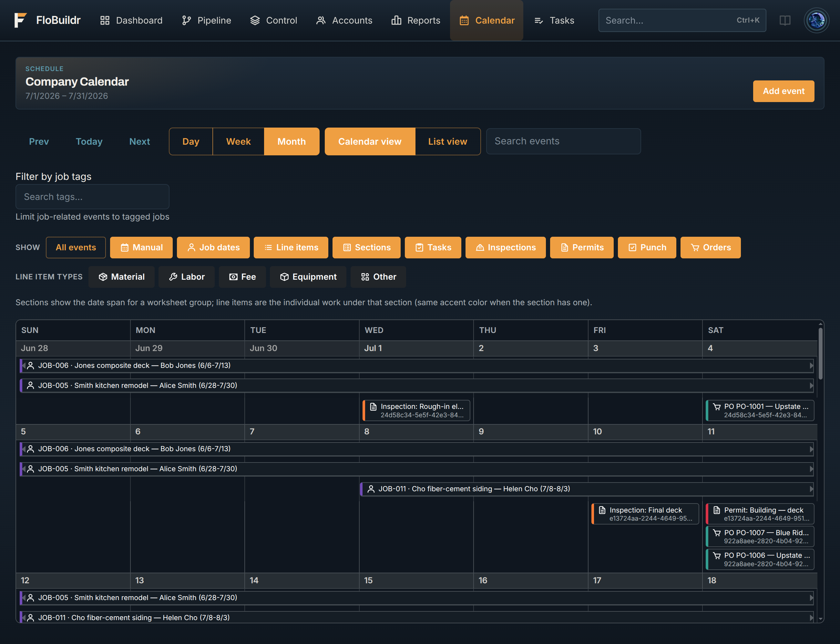
Task: Click the Search events field
Action: (x=563, y=141)
